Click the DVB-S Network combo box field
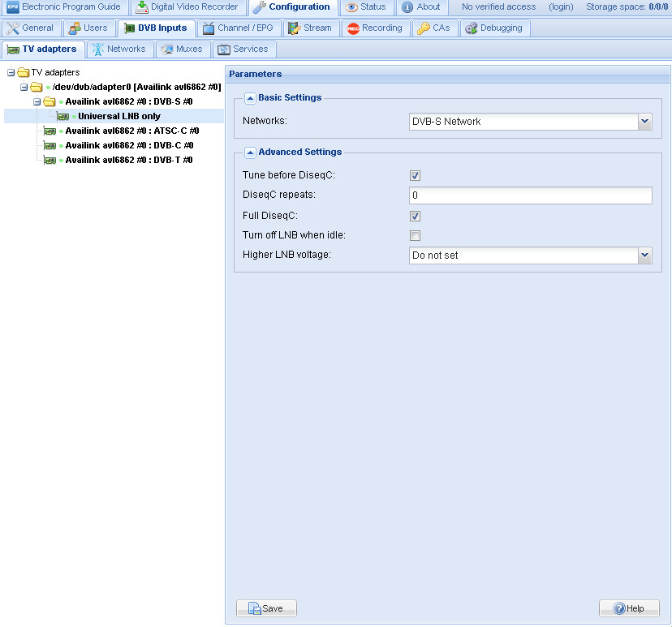Screen dimensions: 672x627 point(523,122)
